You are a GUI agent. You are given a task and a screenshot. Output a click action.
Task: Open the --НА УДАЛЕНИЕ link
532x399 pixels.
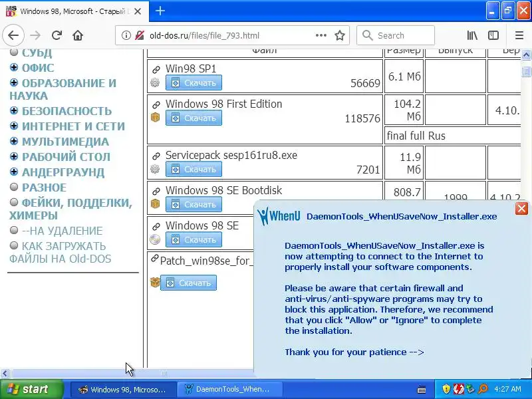(x=62, y=231)
